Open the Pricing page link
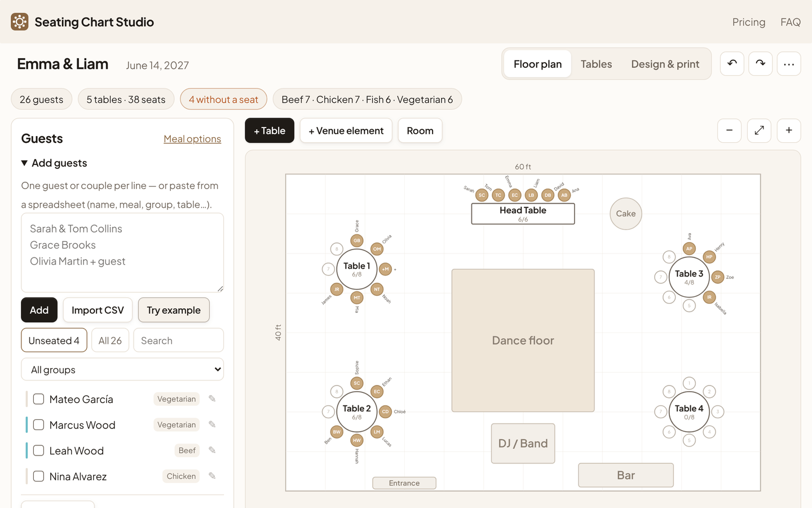The width and height of the screenshot is (812, 508). tap(749, 22)
